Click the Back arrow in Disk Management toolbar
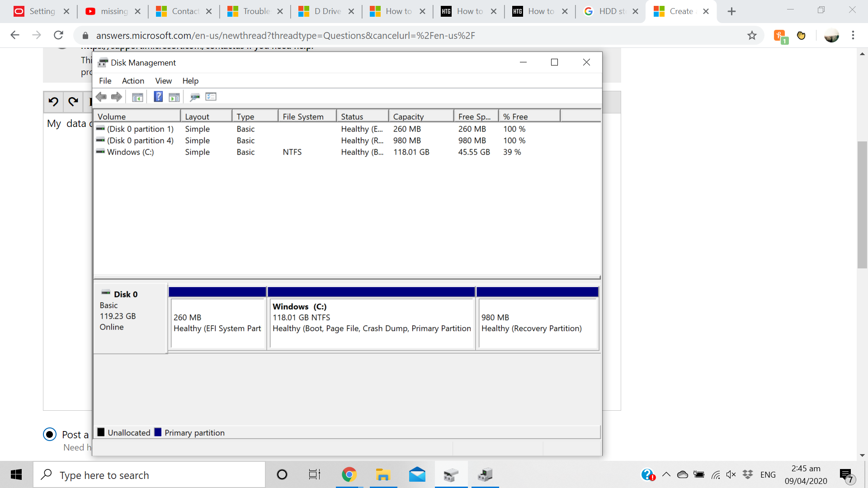 tap(101, 97)
